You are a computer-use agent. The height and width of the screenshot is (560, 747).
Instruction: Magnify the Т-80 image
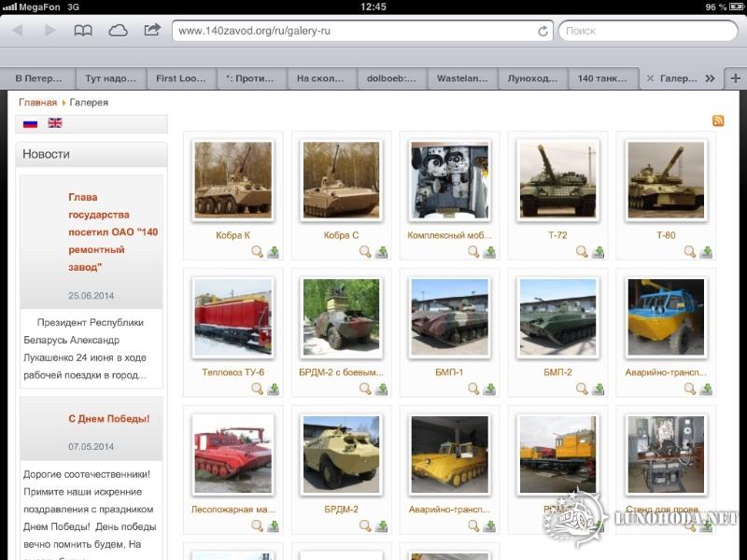pos(689,251)
